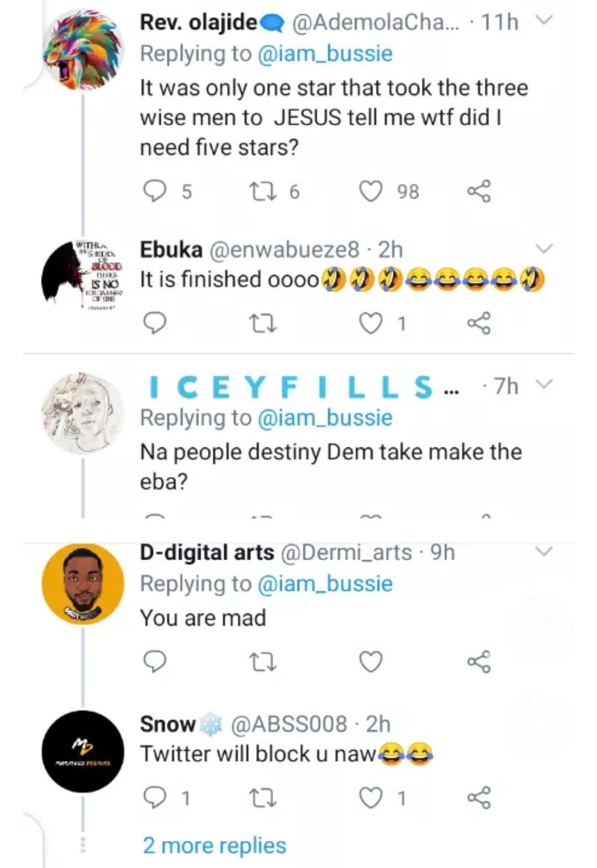Open D-digital arts profile picture

(83, 584)
